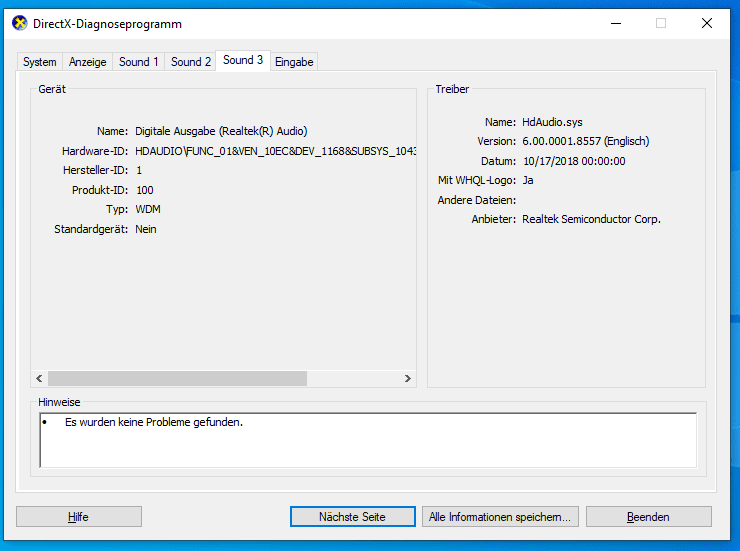Click the WHQL-Logo value 'Ja'
Image resolution: width=740 pixels, height=551 pixels.
tap(528, 180)
